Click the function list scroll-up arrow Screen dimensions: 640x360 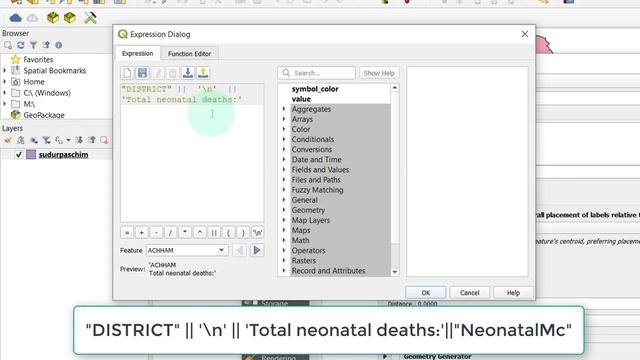pos(395,88)
